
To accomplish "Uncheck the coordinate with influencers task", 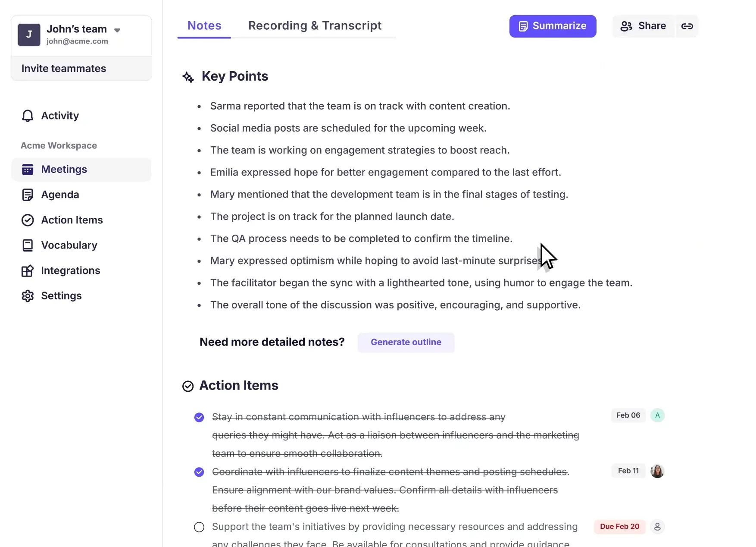I will pyautogui.click(x=199, y=472).
